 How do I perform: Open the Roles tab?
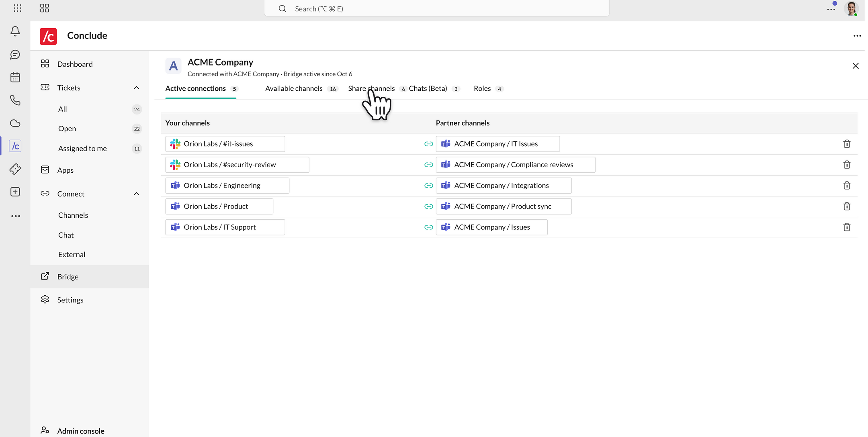point(488,88)
